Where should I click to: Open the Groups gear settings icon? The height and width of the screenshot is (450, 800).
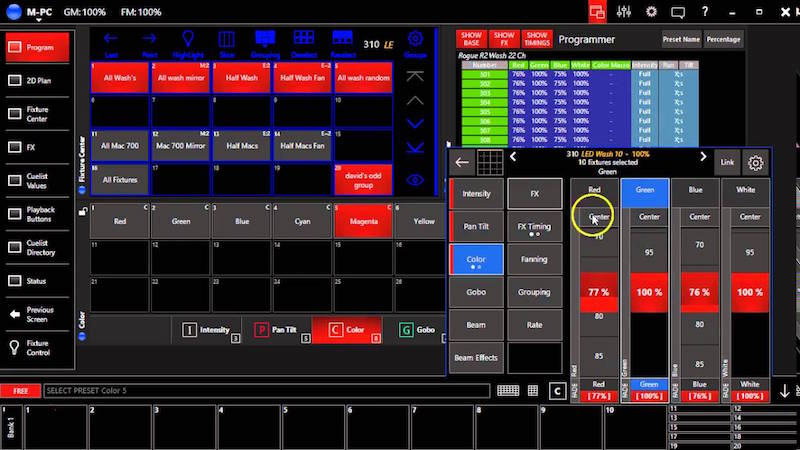pyautogui.click(x=415, y=40)
